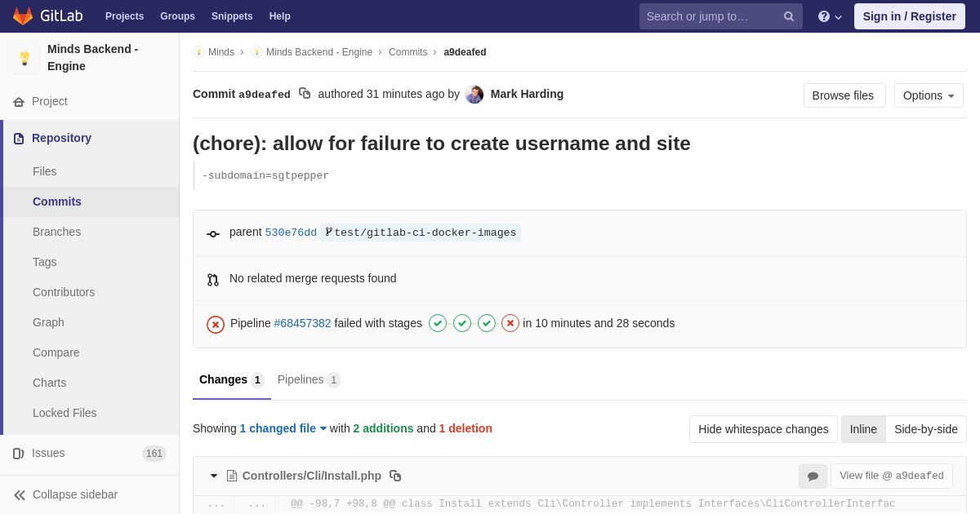This screenshot has height=514, width=980.
Task: Open pipeline #68457382 link
Action: pyautogui.click(x=302, y=323)
